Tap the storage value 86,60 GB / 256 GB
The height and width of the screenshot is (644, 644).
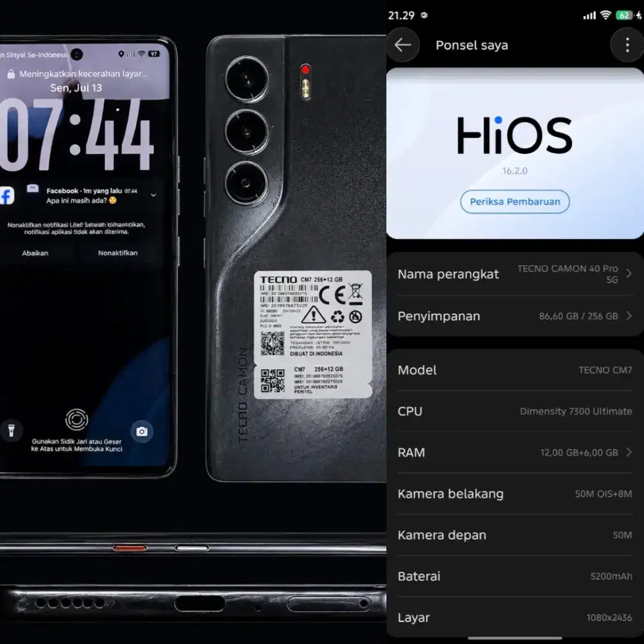[x=578, y=316]
